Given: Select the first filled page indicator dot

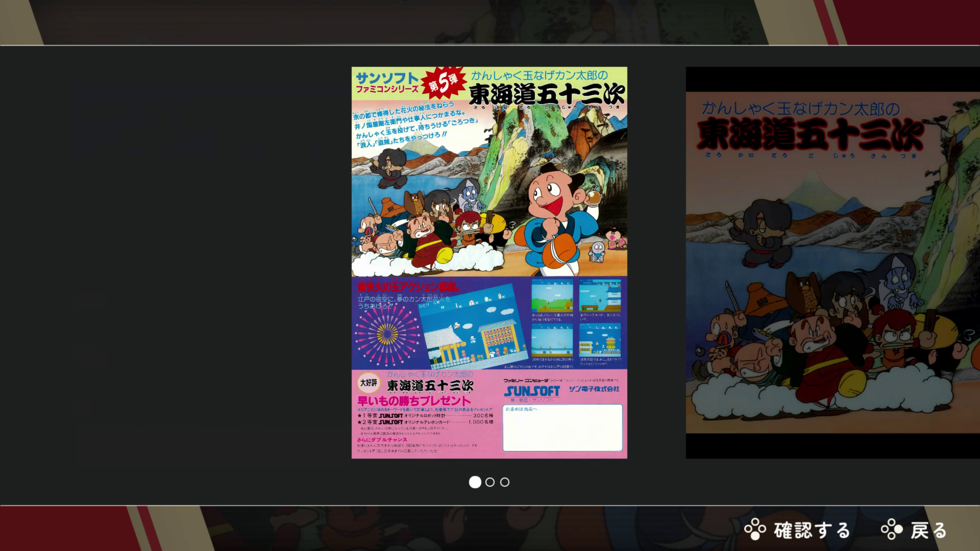Looking at the screenshot, I should point(475,482).
